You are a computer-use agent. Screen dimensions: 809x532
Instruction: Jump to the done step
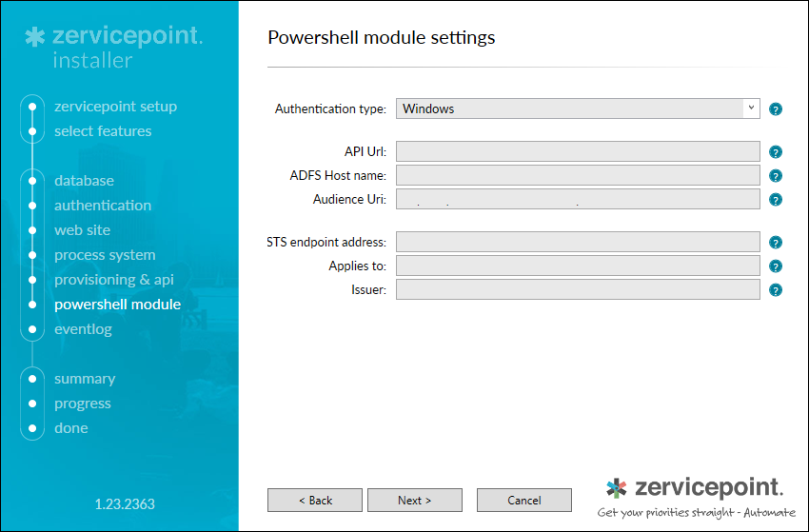coord(71,428)
